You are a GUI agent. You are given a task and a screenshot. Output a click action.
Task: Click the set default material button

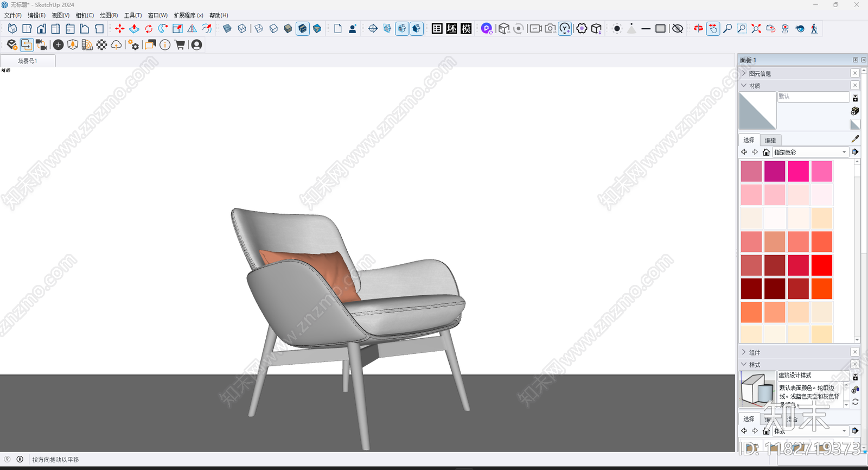[x=855, y=124]
